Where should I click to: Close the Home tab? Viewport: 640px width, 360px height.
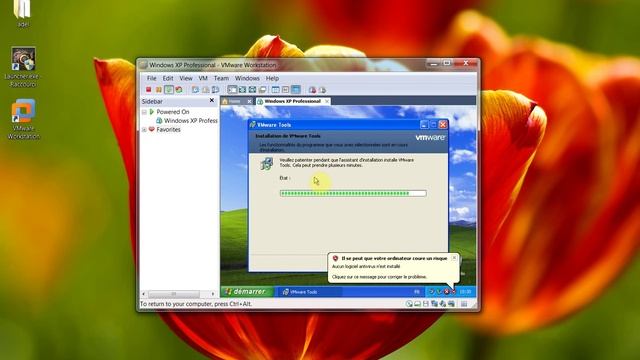tap(249, 101)
